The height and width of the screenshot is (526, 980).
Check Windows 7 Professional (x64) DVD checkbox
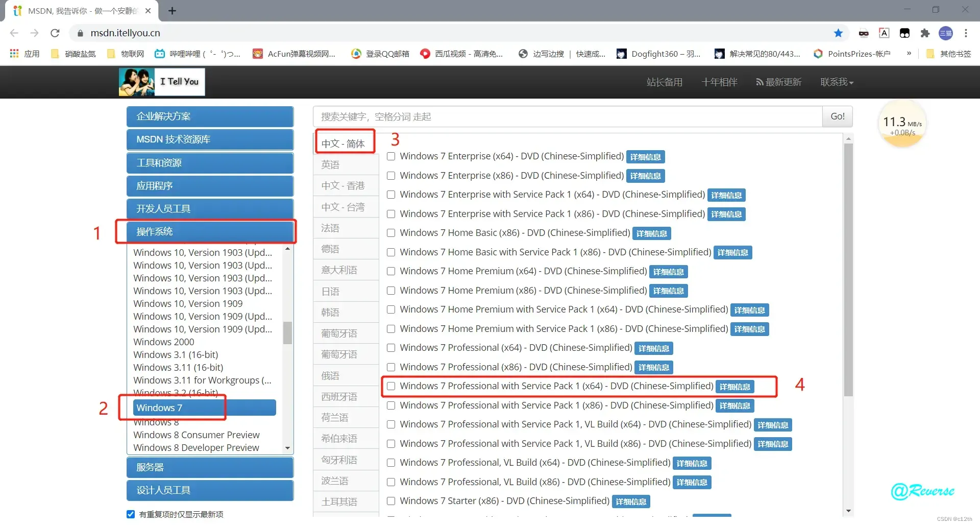click(391, 348)
